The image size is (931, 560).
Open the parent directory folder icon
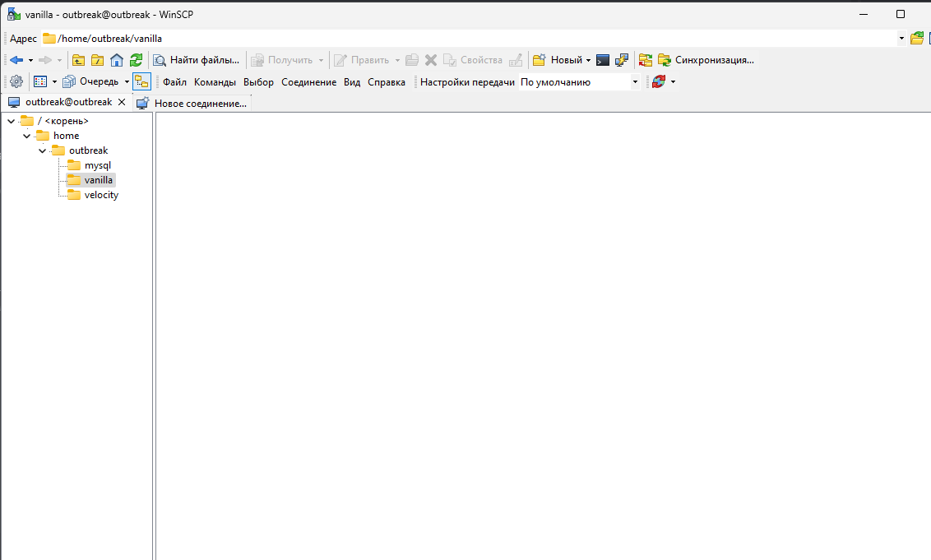78,60
